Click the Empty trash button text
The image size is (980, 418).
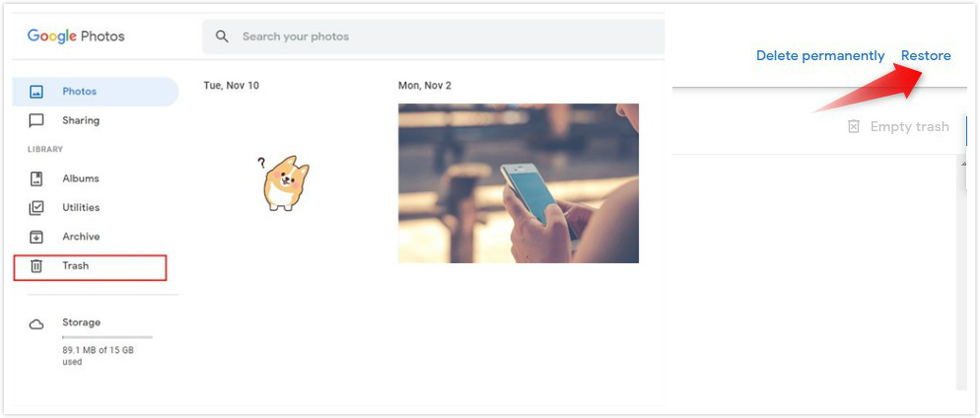[x=909, y=127]
